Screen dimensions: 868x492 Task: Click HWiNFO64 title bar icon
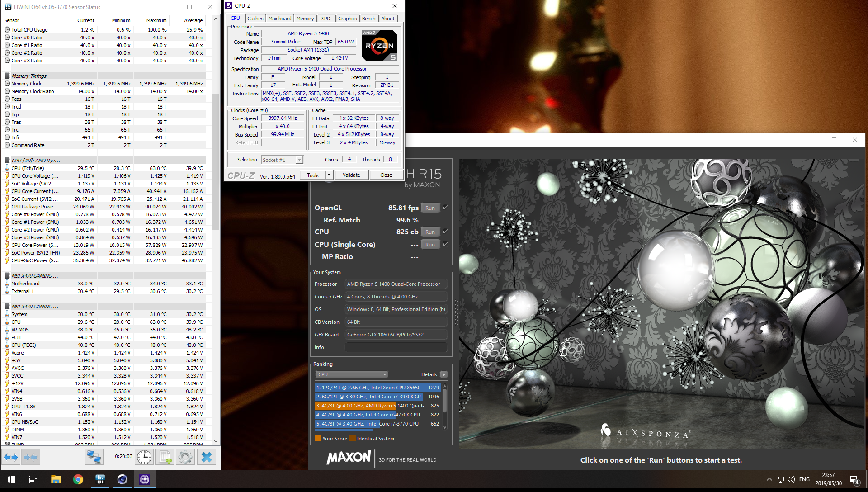8,7
